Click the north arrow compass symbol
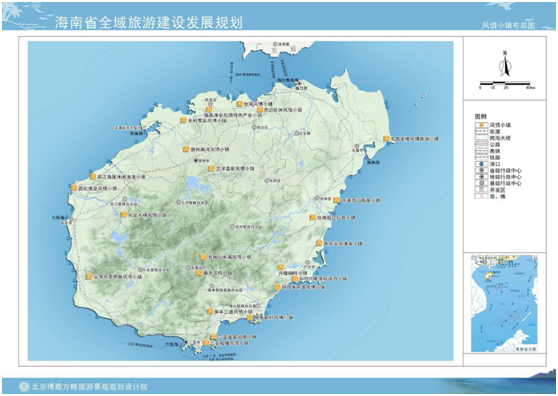The width and height of the screenshot is (558, 396). click(x=505, y=64)
